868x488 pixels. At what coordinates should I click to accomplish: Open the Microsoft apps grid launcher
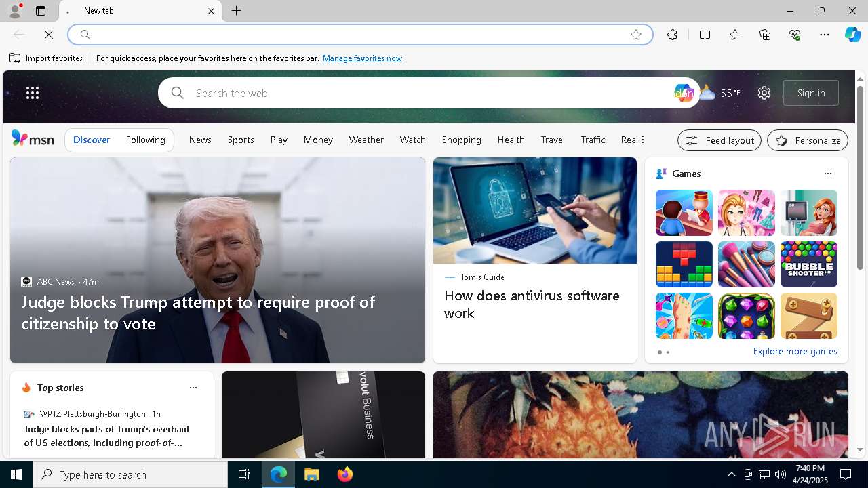pyautogui.click(x=33, y=93)
